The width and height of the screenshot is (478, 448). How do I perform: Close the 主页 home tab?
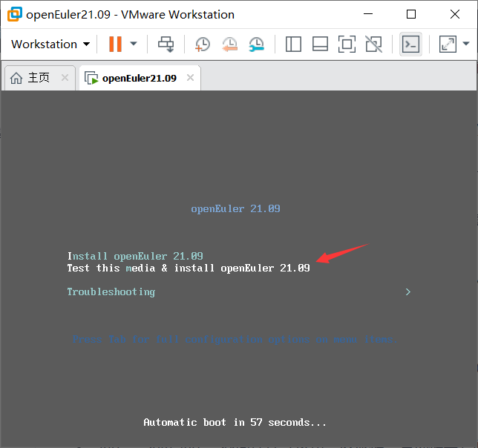click(65, 78)
